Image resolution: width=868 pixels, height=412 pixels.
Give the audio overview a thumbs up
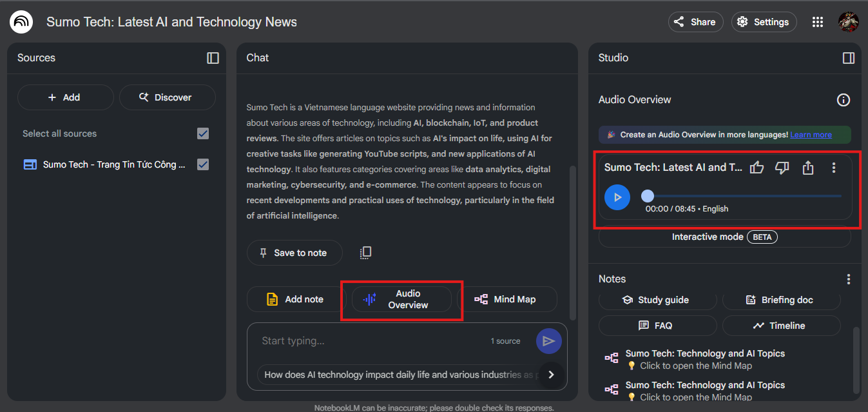[x=757, y=168]
